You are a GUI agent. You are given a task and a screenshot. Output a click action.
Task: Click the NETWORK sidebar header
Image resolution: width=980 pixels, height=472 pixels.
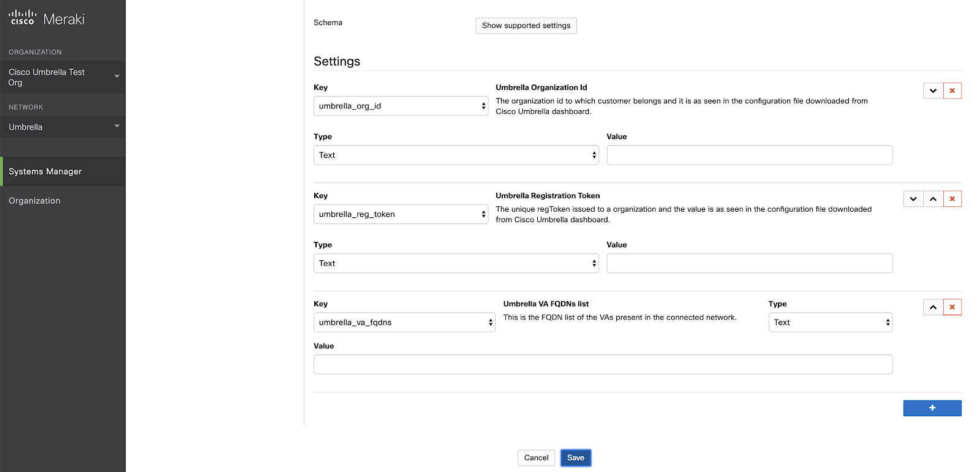26,107
